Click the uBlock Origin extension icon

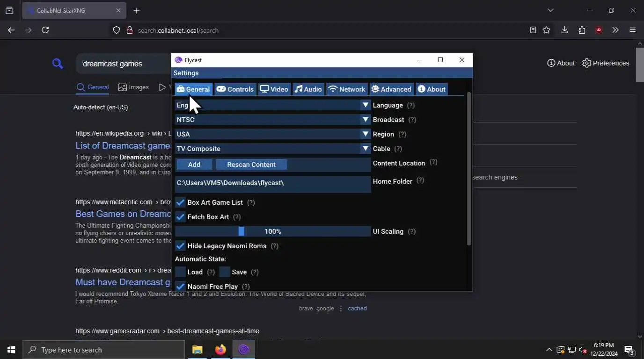(x=599, y=30)
